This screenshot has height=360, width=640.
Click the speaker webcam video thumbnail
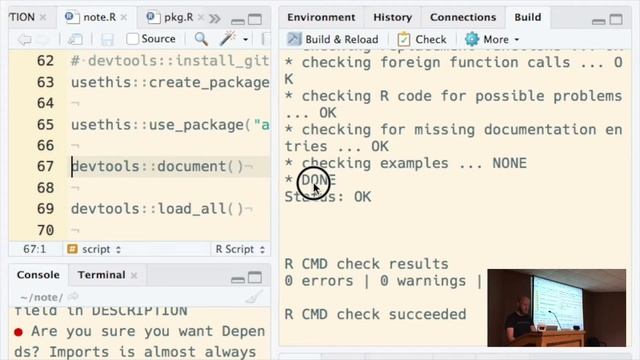(x=556, y=308)
